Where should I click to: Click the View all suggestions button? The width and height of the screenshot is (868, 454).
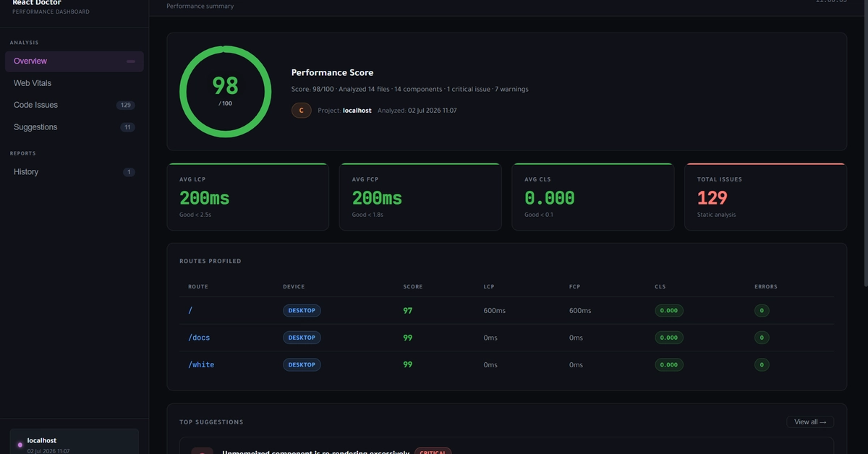click(810, 422)
